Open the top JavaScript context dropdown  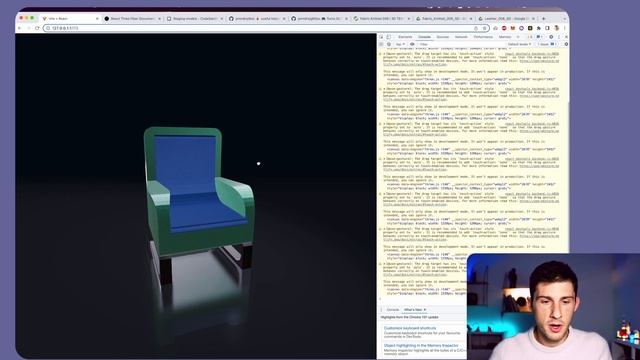click(400, 44)
